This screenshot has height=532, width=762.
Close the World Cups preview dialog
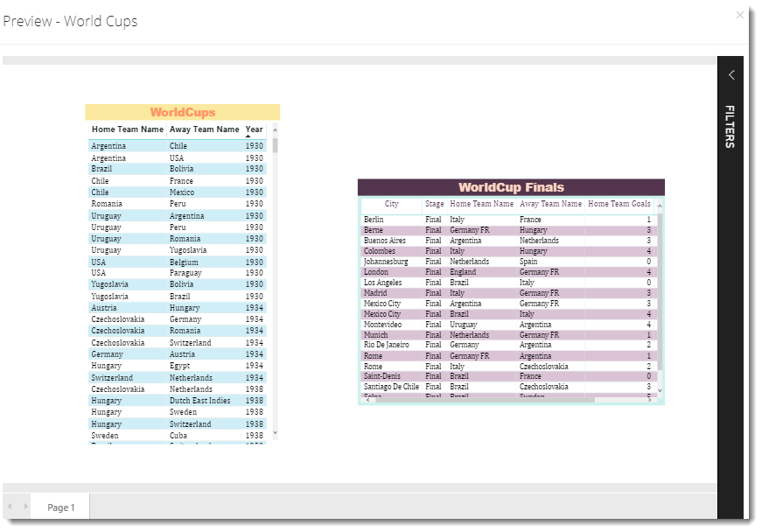click(739, 15)
